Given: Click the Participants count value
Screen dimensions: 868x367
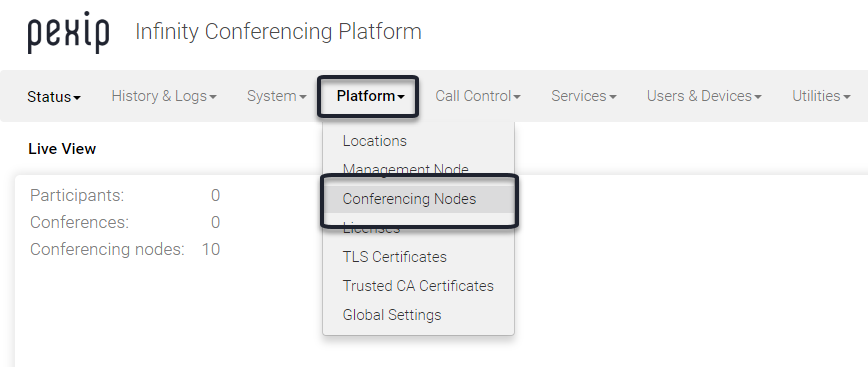Looking at the screenshot, I should [215, 195].
